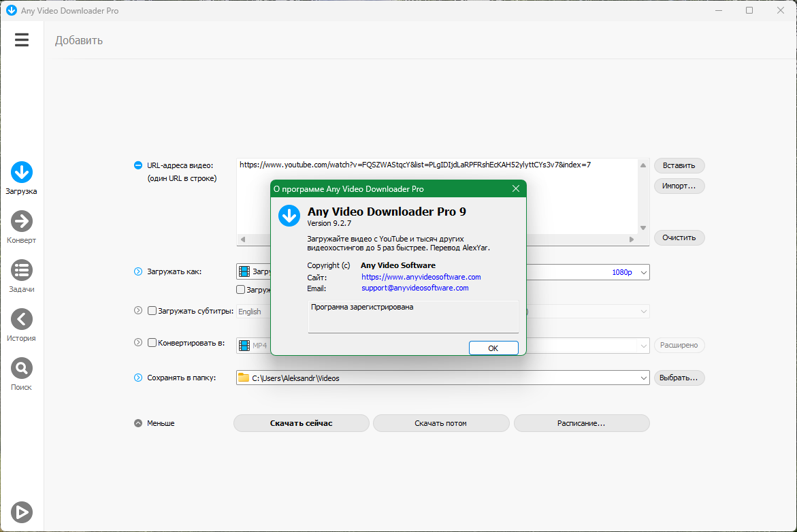The width and height of the screenshot is (797, 532).
Task: Open the Конверт converter icon
Action: pos(21,222)
